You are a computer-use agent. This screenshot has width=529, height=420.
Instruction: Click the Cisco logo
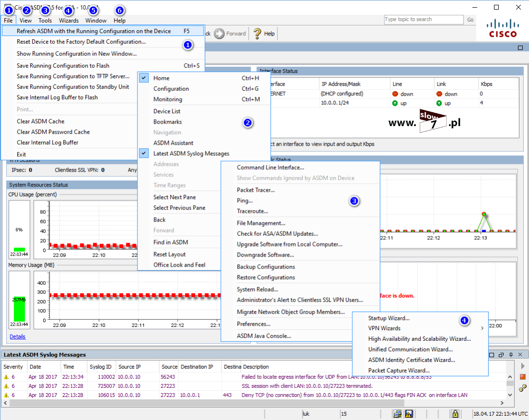coord(503,28)
